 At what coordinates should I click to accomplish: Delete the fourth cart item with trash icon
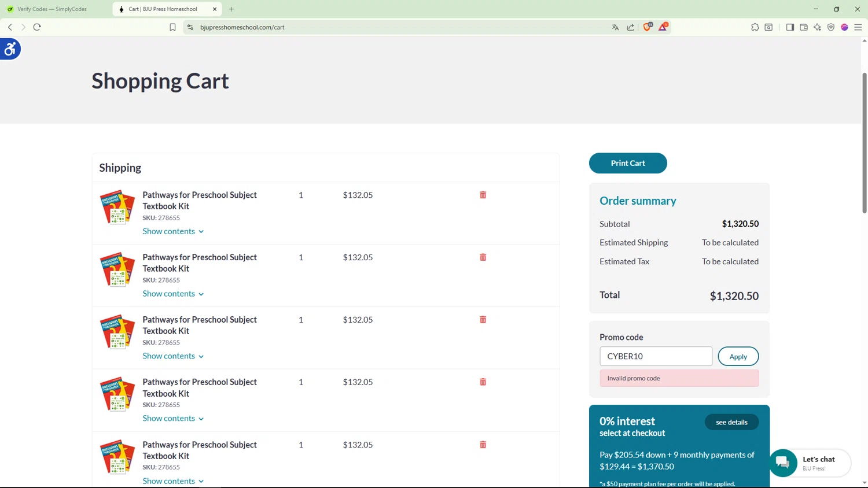483,382
